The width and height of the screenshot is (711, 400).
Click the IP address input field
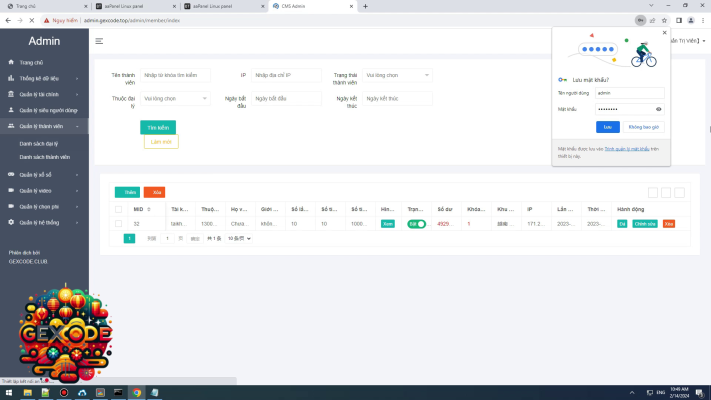286,75
